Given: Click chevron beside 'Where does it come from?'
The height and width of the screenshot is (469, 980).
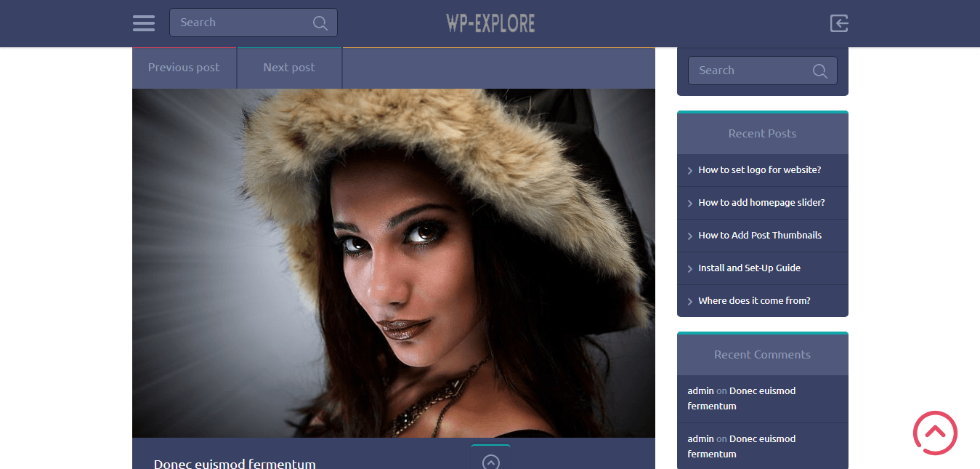Looking at the screenshot, I should (690, 302).
